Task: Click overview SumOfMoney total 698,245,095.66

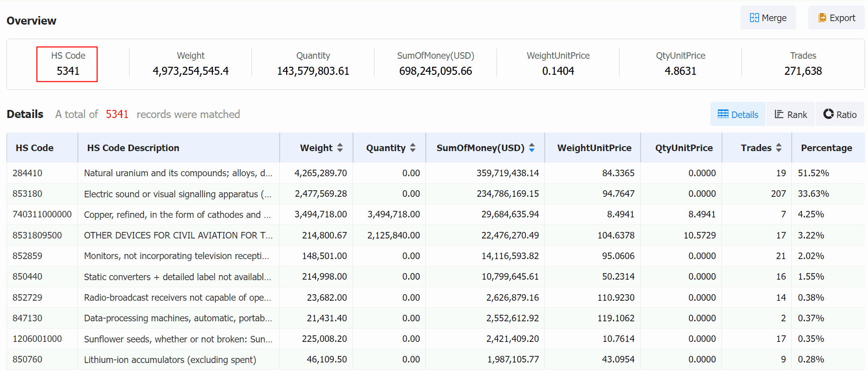Action: tap(436, 71)
